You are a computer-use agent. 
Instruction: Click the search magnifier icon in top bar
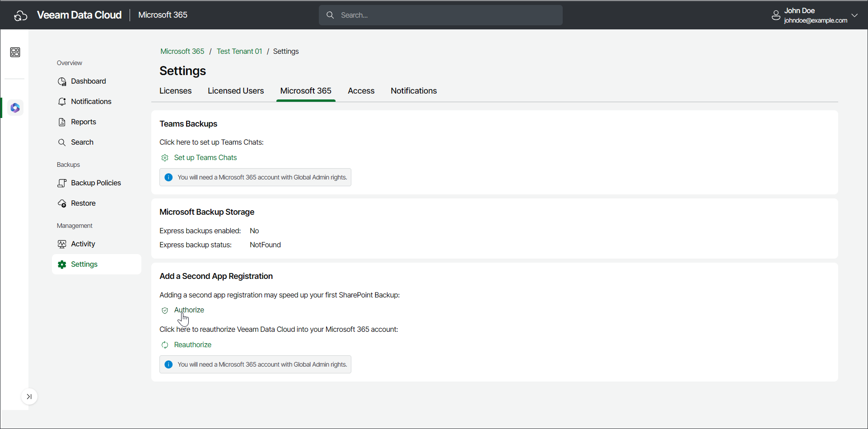pyautogui.click(x=330, y=15)
